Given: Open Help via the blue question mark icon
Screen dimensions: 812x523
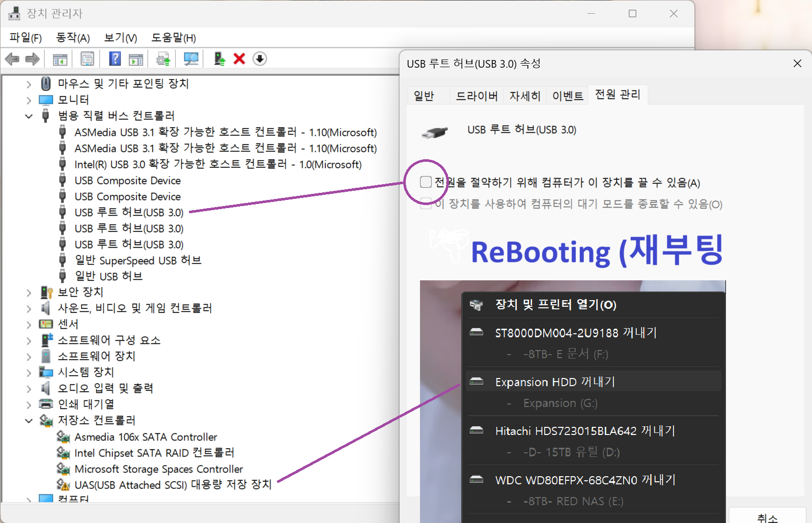Looking at the screenshot, I should (x=115, y=59).
